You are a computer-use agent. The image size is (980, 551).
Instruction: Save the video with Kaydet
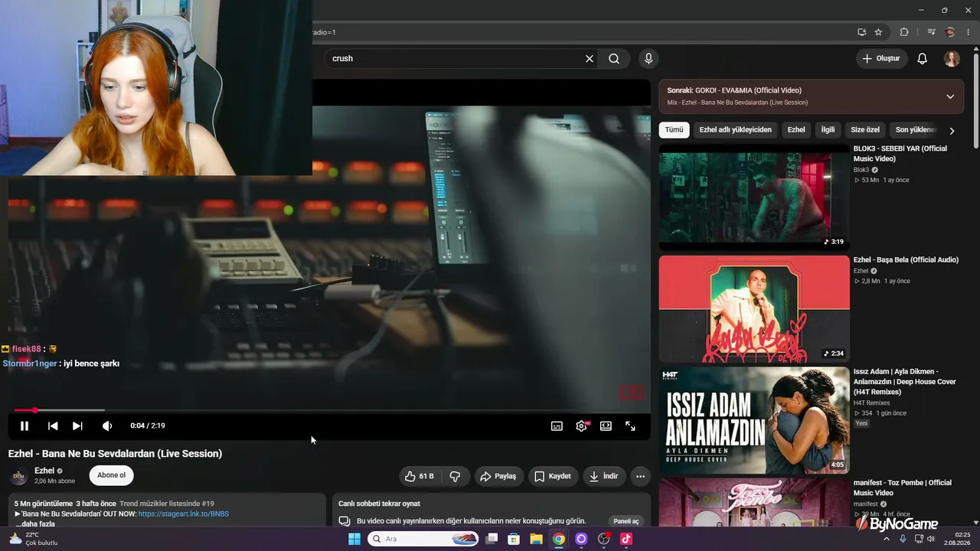point(552,476)
